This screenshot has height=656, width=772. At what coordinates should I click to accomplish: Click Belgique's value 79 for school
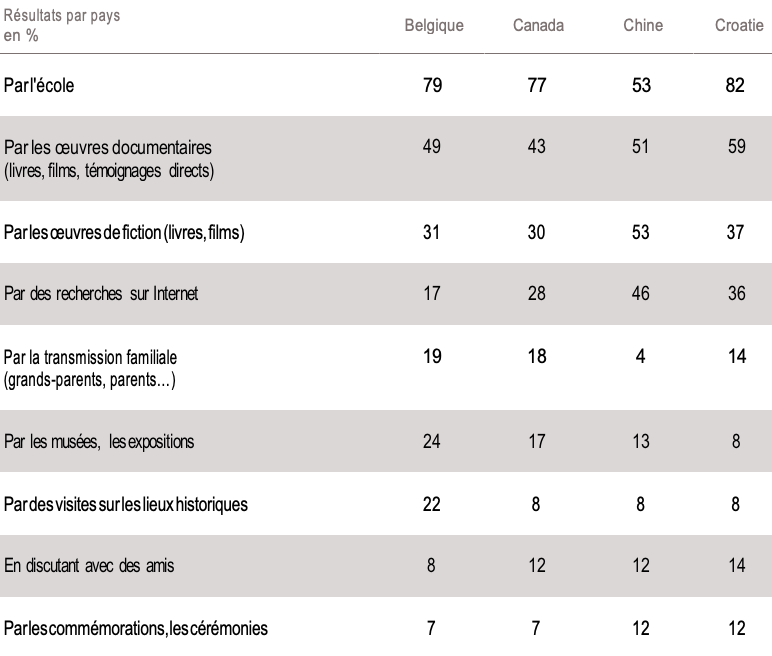433,85
